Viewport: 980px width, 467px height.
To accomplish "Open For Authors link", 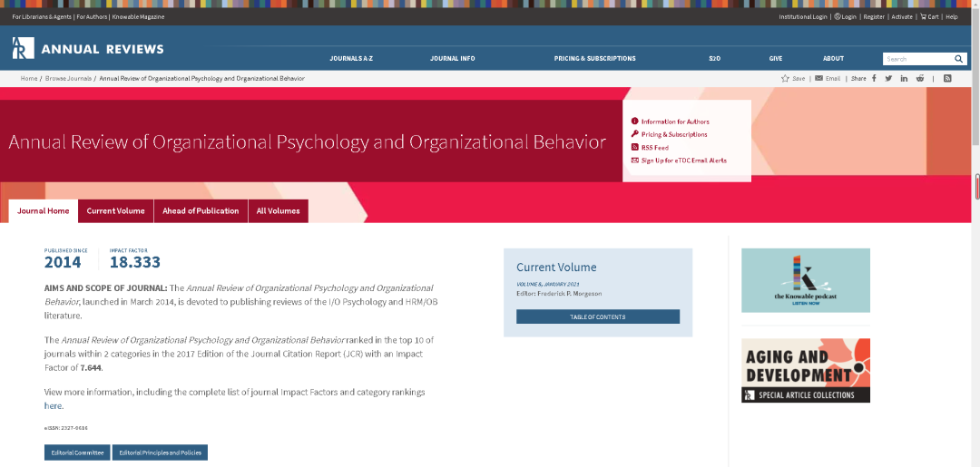I will 91,17.
